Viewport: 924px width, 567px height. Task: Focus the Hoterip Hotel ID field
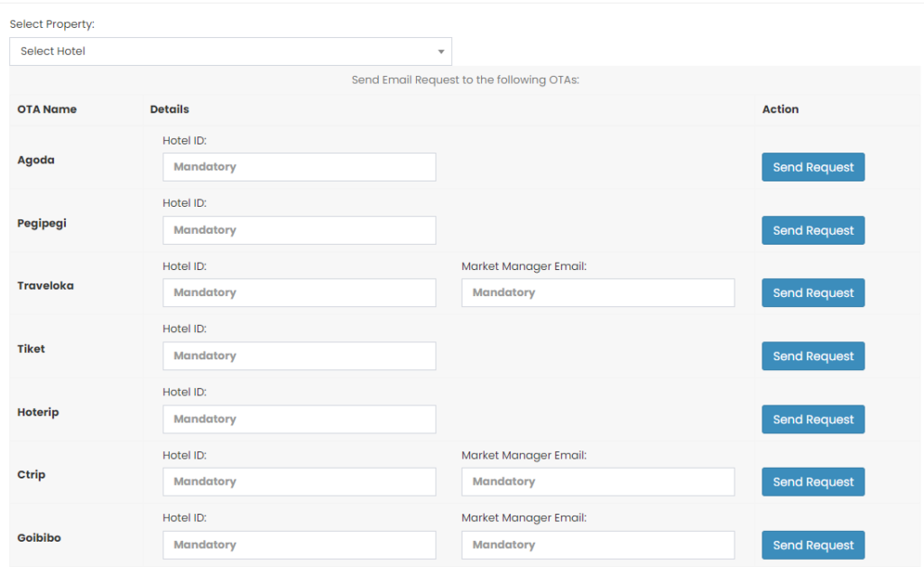coord(300,419)
